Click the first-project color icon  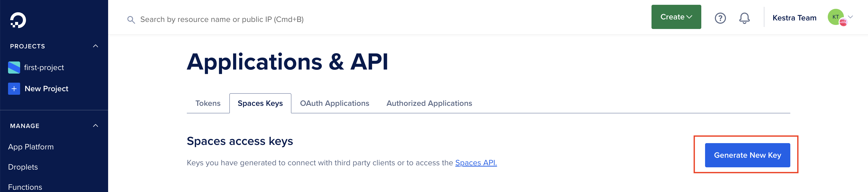click(14, 68)
